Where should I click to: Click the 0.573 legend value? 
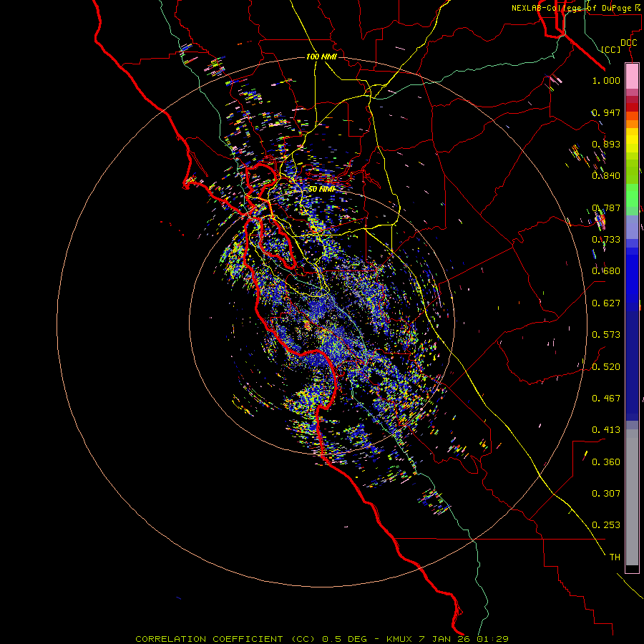pos(606,334)
